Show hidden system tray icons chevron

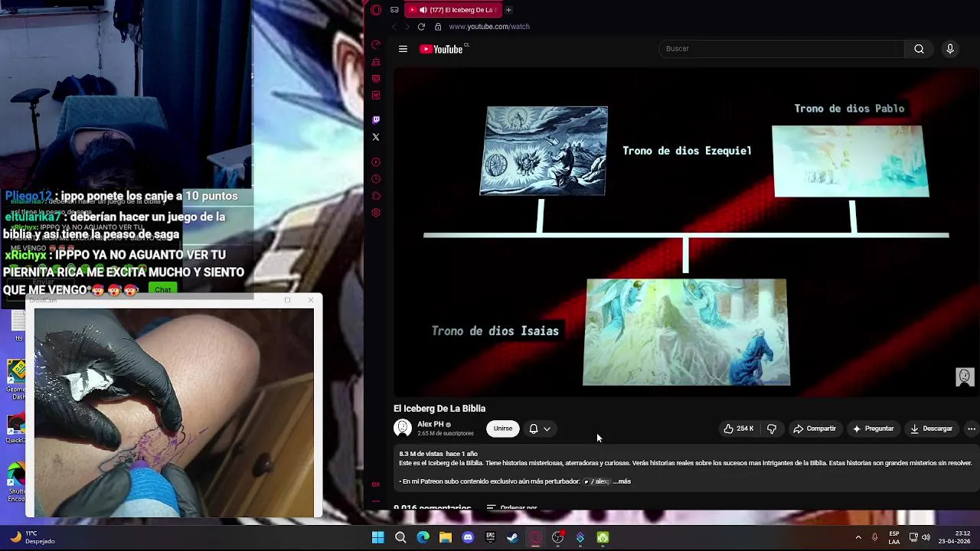tap(858, 537)
